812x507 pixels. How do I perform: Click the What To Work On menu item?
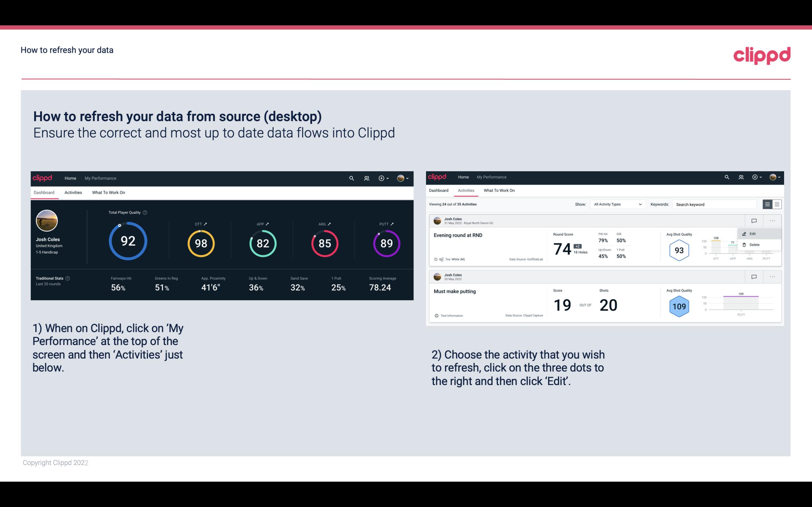click(x=109, y=192)
